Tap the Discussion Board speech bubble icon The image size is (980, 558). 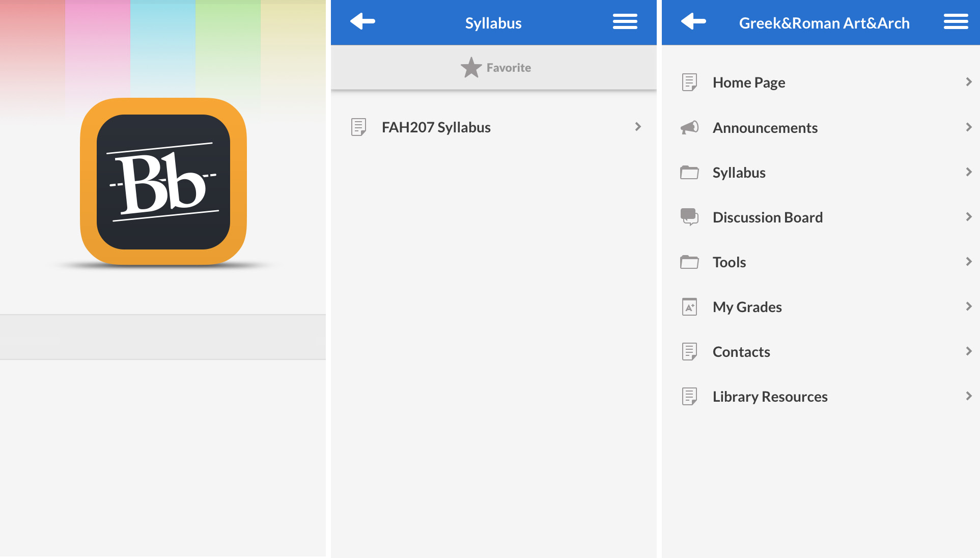689,217
